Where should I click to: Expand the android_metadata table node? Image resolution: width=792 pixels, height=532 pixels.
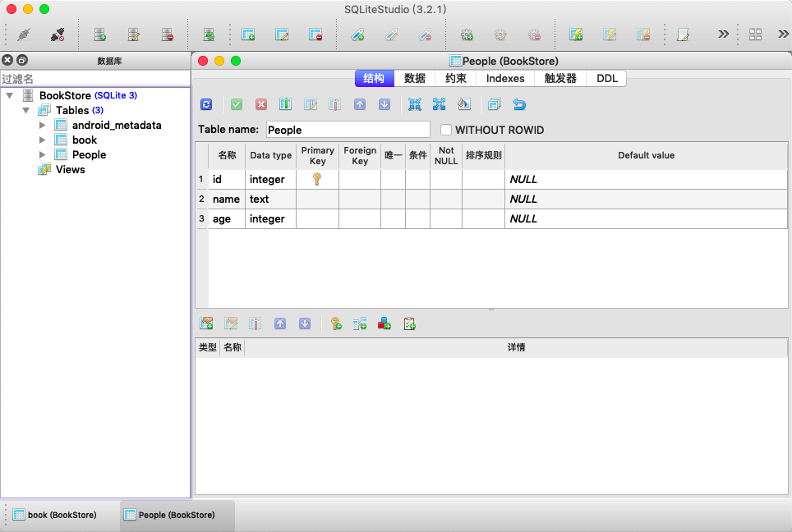[x=42, y=125]
